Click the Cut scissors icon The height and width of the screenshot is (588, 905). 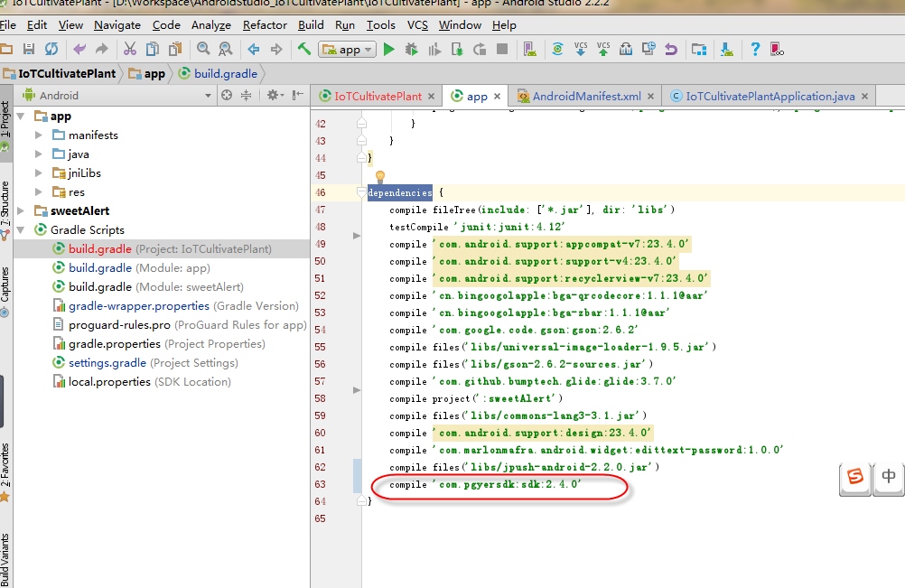click(x=130, y=50)
